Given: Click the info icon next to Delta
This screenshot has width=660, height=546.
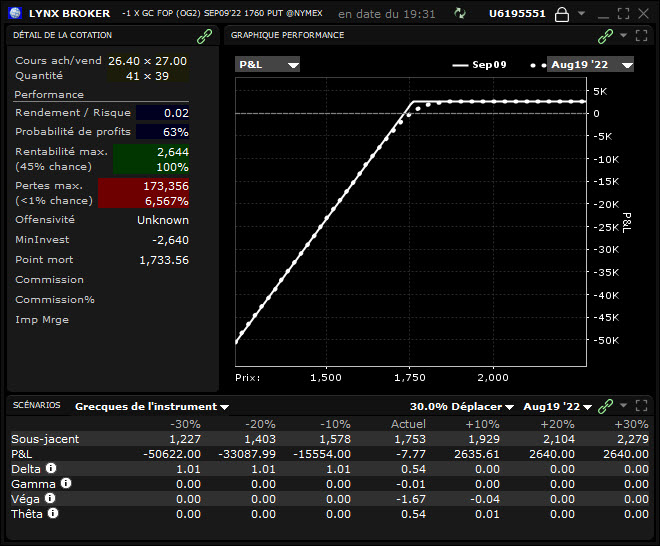Looking at the screenshot, I should coord(51,467).
